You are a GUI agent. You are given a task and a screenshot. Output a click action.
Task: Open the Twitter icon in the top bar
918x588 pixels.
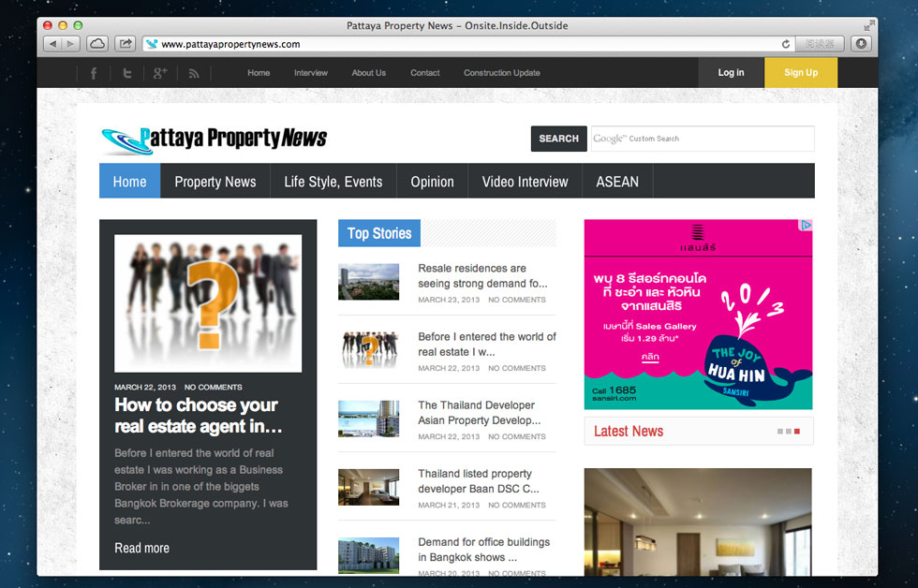[126, 73]
